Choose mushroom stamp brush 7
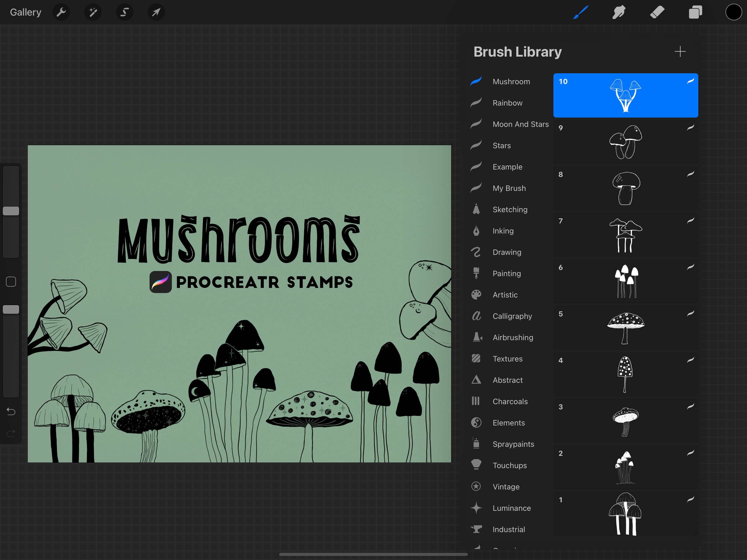Screen dimensions: 747x560 click(625, 235)
